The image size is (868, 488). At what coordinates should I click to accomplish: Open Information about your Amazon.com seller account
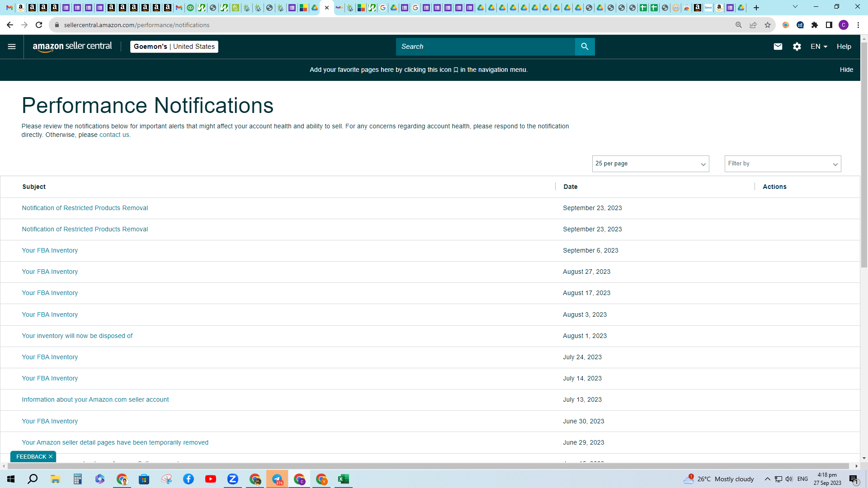click(95, 399)
